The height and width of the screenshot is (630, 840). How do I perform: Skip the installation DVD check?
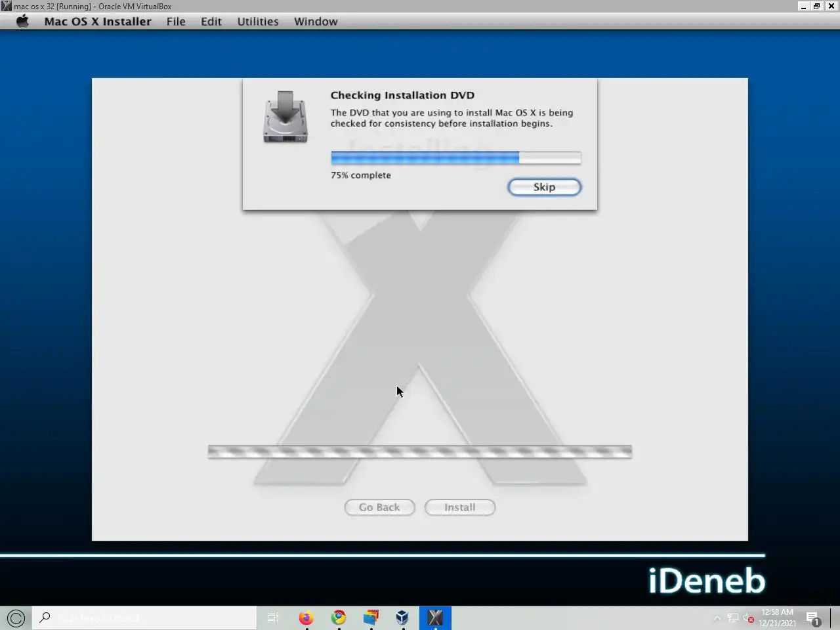click(544, 187)
